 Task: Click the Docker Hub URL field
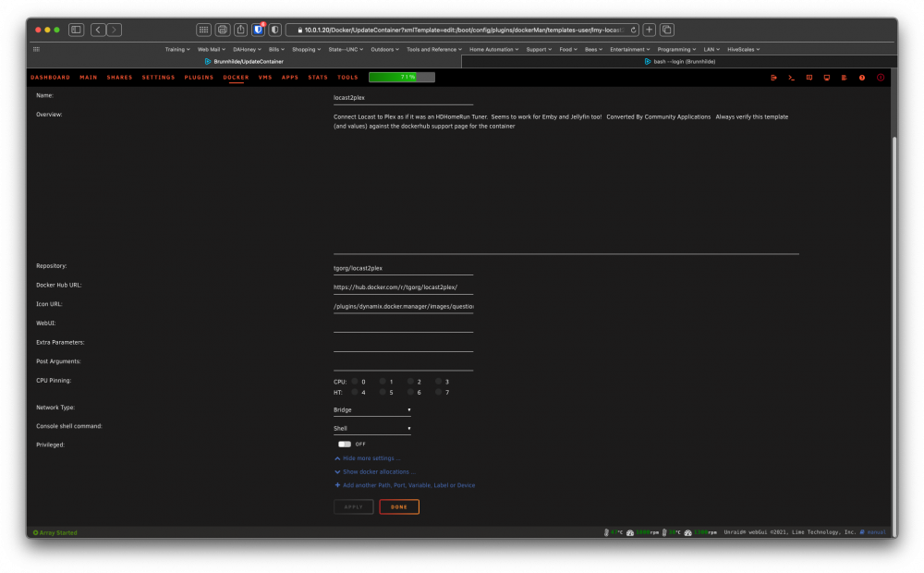coord(403,287)
